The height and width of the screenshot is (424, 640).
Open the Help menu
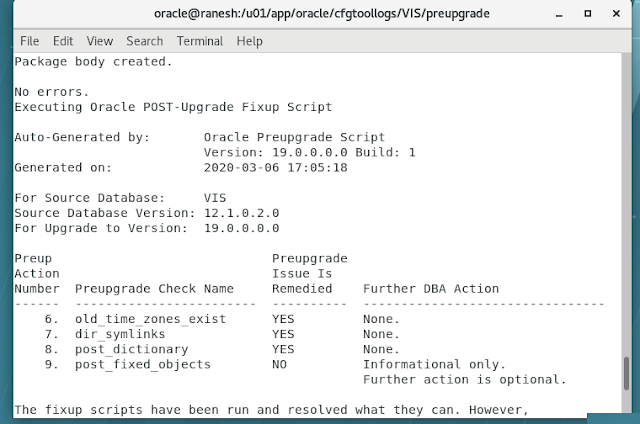click(249, 41)
